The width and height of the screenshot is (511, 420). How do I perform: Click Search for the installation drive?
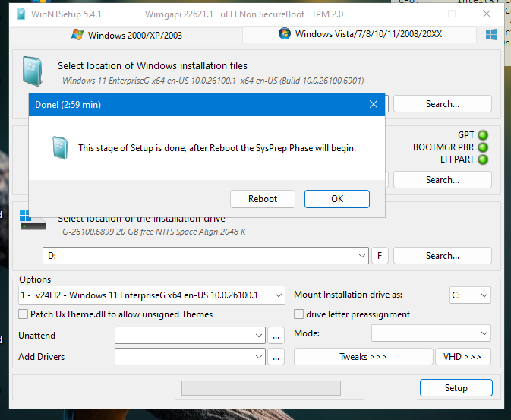point(443,256)
